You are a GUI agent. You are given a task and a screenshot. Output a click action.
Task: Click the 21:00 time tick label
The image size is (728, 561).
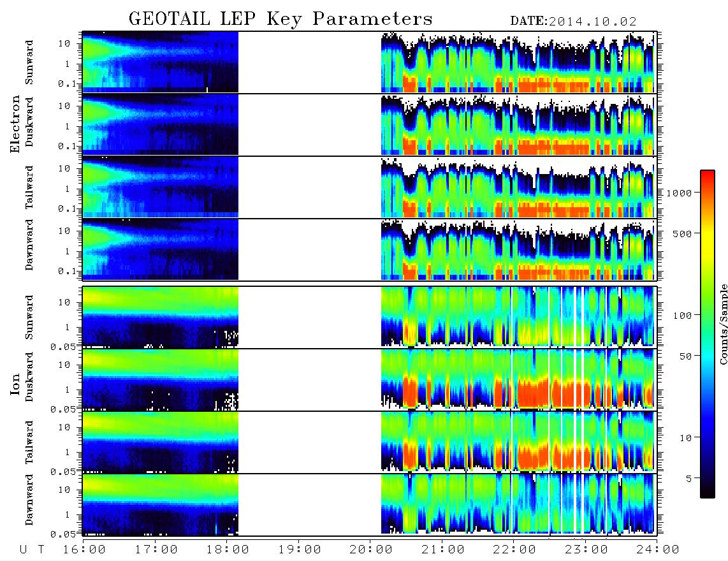443,550
